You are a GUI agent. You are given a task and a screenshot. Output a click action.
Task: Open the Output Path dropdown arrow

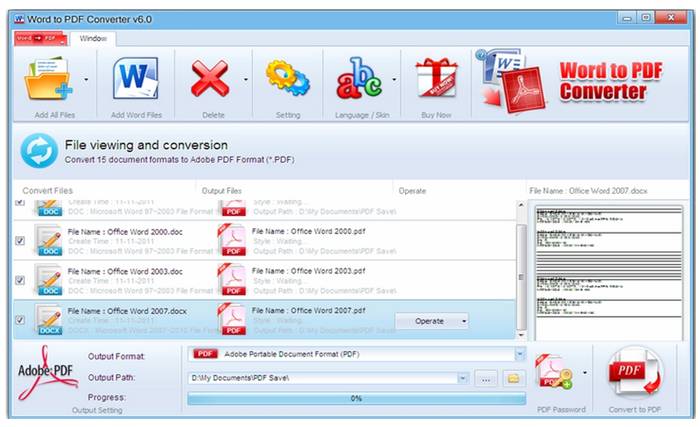[463, 378]
